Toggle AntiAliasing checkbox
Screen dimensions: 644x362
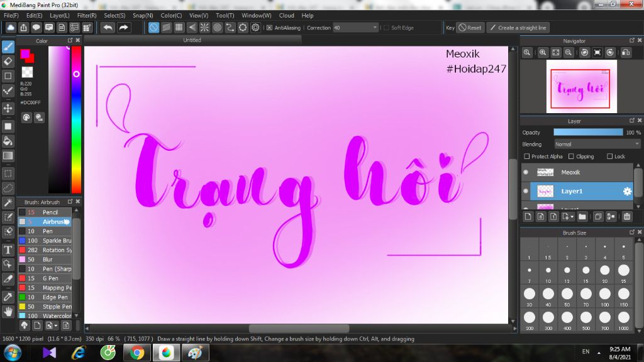tap(269, 28)
